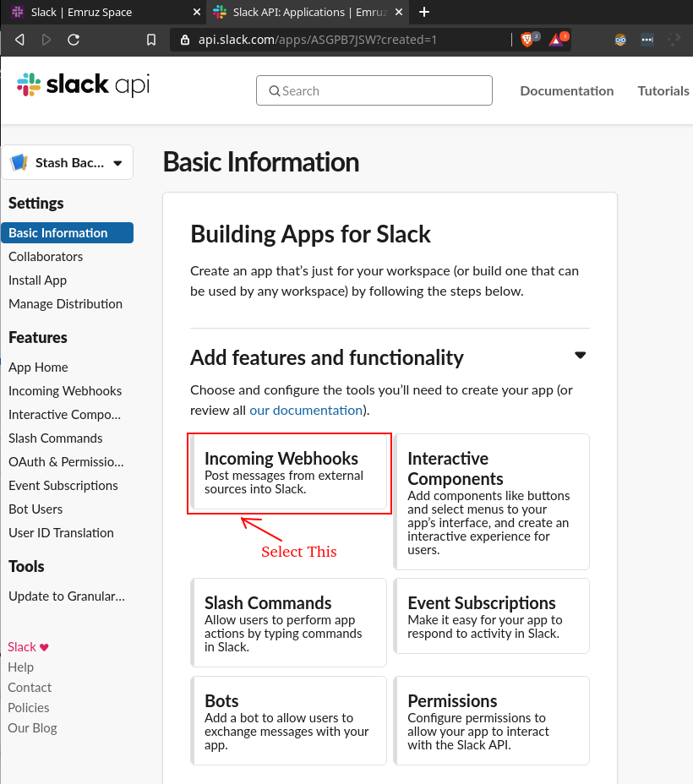Click the bookmark icon in the toolbar
The height and width of the screenshot is (784, 693).
tap(151, 40)
